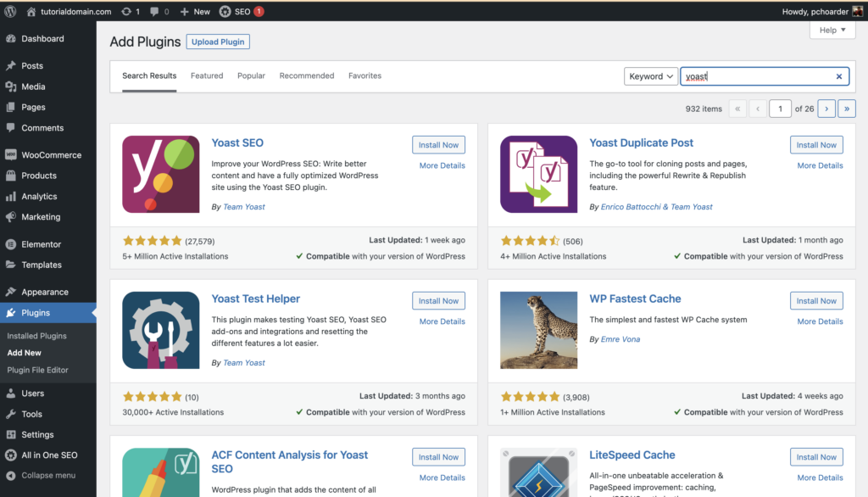Click the Upload Plugin button

218,42
